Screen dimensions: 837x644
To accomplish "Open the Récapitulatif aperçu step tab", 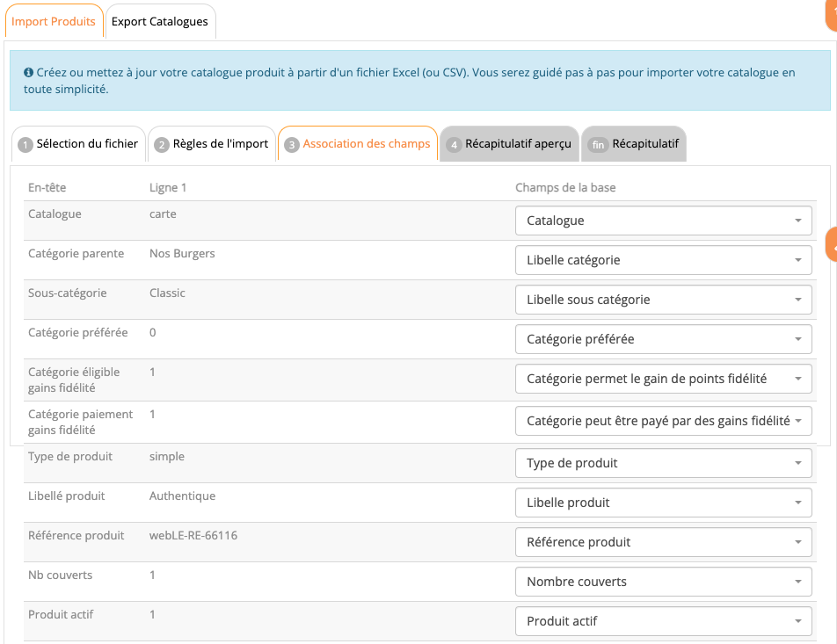I will pyautogui.click(x=509, y=144).
